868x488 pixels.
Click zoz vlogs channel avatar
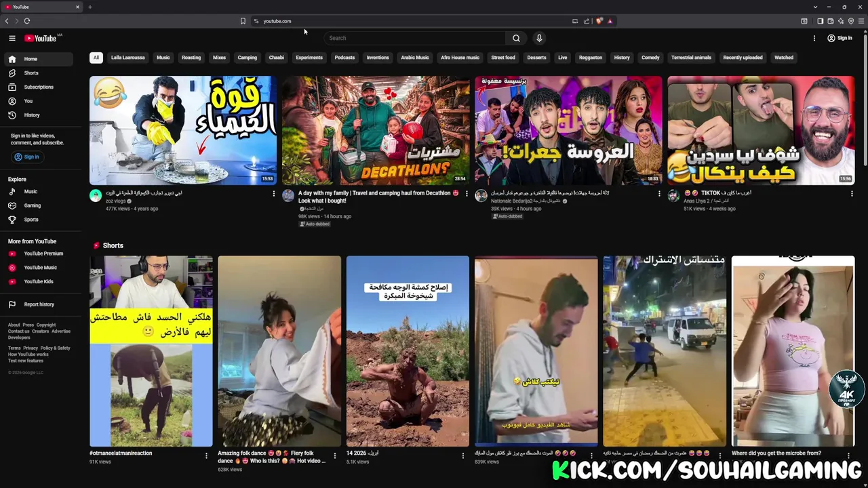(x=96, y=196)
